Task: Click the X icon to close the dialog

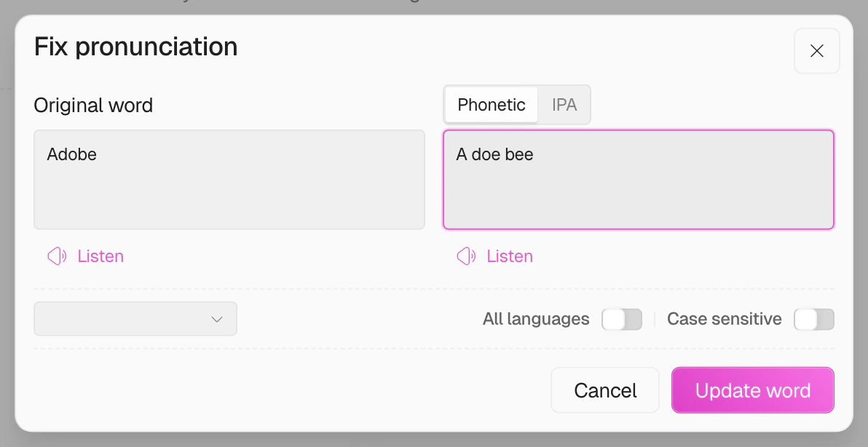Action: [816, 50]
